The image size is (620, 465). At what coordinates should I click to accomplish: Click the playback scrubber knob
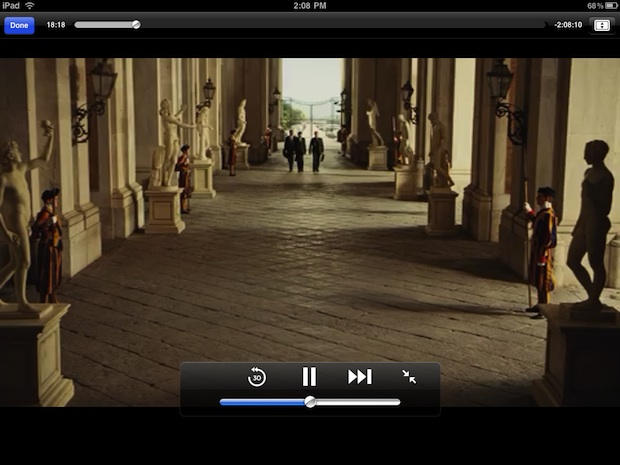point(136,25)
